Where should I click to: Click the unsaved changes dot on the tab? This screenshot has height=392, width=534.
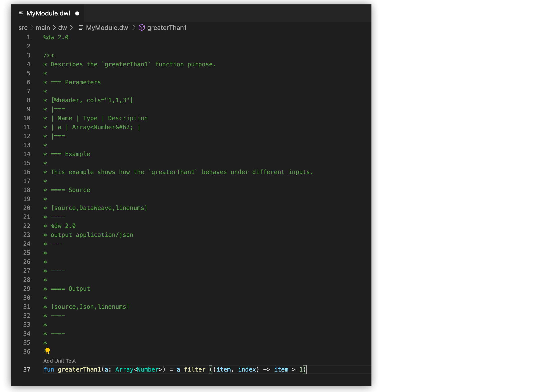coord(77,13)
